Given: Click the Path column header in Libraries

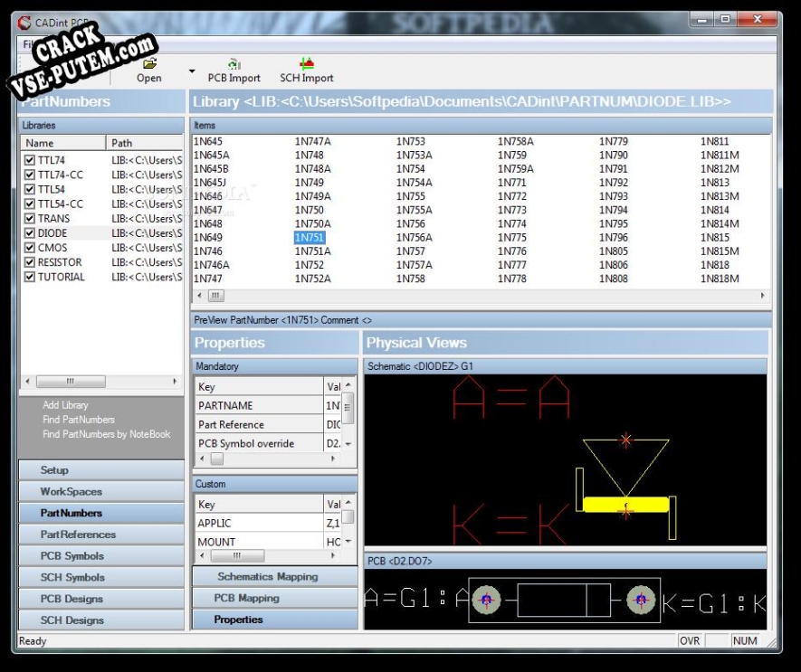Looking at the screenshot, I should [x=145, y=143].
